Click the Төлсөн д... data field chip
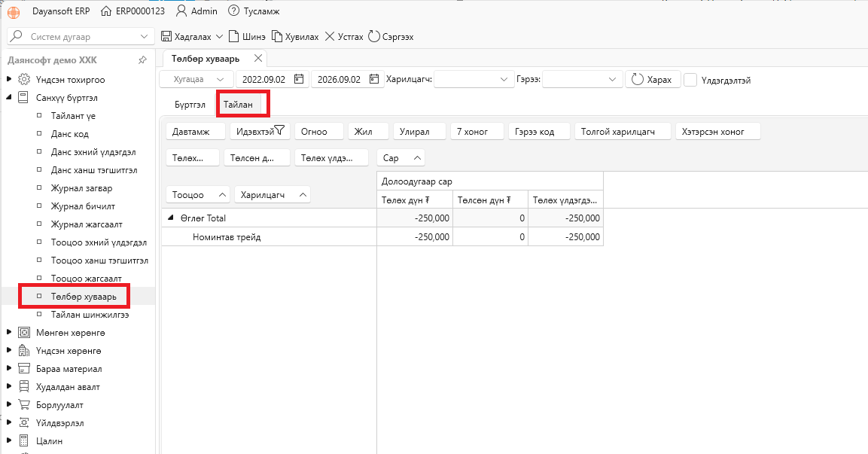 [257, 158]
